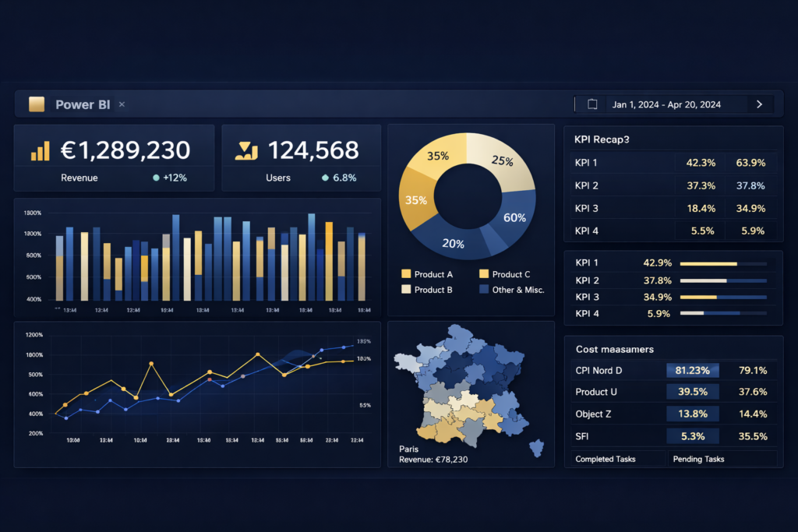
Task: Click the 1800% axis label on bar chart
Action: 33,213
